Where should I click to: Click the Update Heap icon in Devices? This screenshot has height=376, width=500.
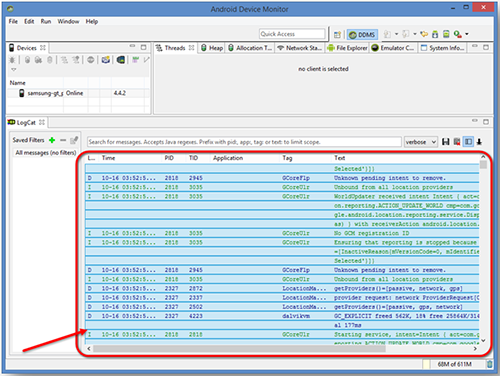[x=27, y=60]
